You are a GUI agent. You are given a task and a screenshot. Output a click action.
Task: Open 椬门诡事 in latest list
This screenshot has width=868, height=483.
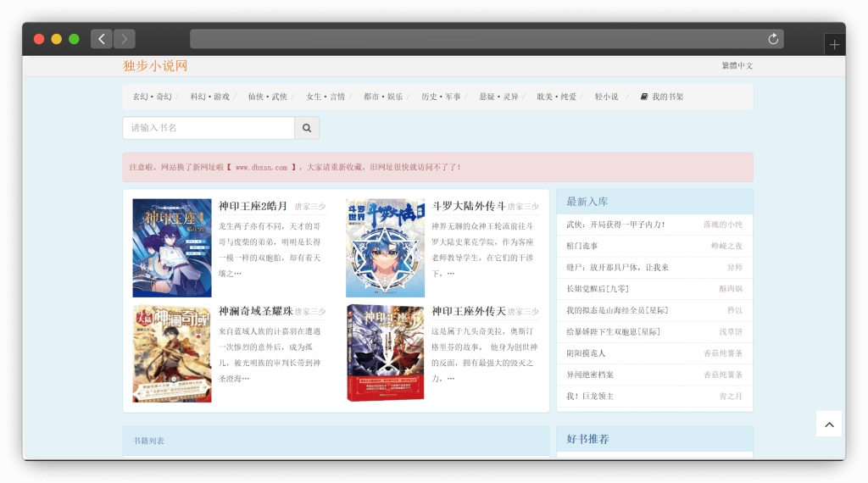coord(581,246)
